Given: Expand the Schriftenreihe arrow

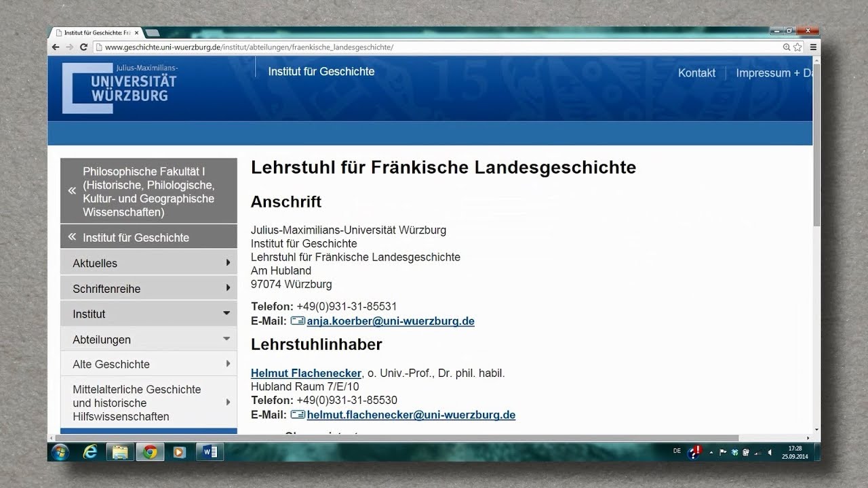Looking at the screenshot, I should pos(228,288).
